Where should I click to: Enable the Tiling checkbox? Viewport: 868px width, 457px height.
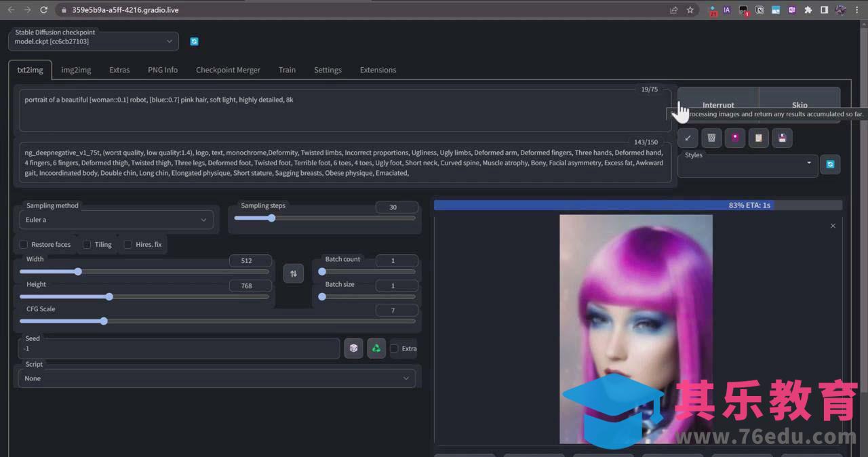pyautogui.click(x=87, y=245)
